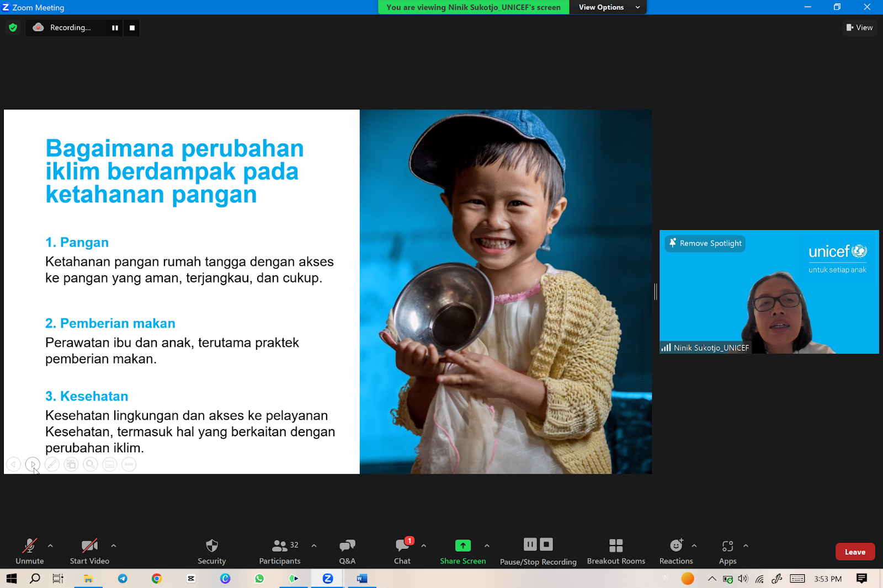Expand video settings arrow next to Start Video
Screen dimensions: 883x588
[113, 546]
